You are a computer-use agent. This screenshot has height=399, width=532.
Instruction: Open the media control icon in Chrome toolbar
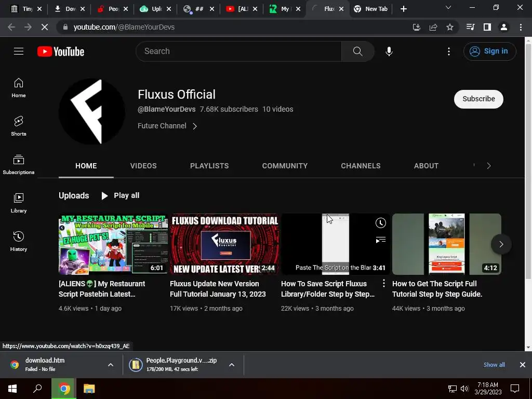[x=470, y=27]
